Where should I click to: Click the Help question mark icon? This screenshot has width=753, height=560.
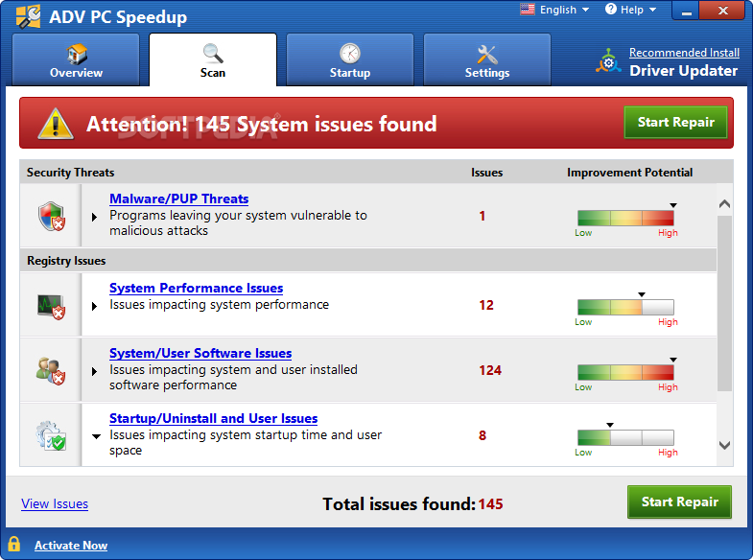coord(610,10)
